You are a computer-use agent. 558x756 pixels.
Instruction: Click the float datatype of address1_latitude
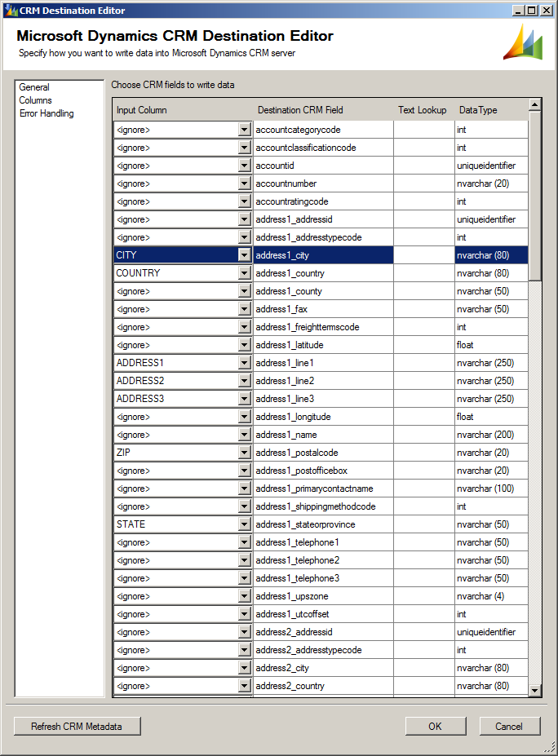point(491,345)
